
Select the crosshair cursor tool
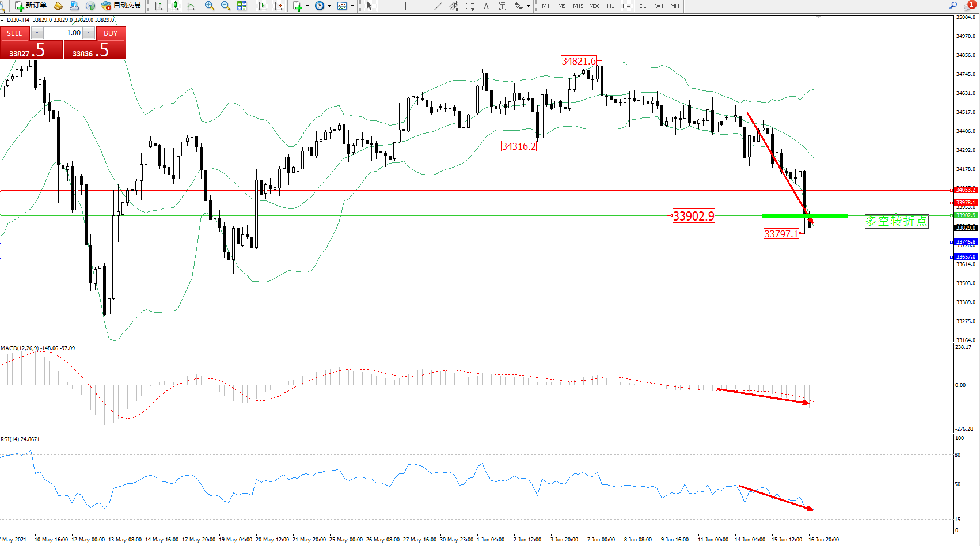click(x=386, y=6)
